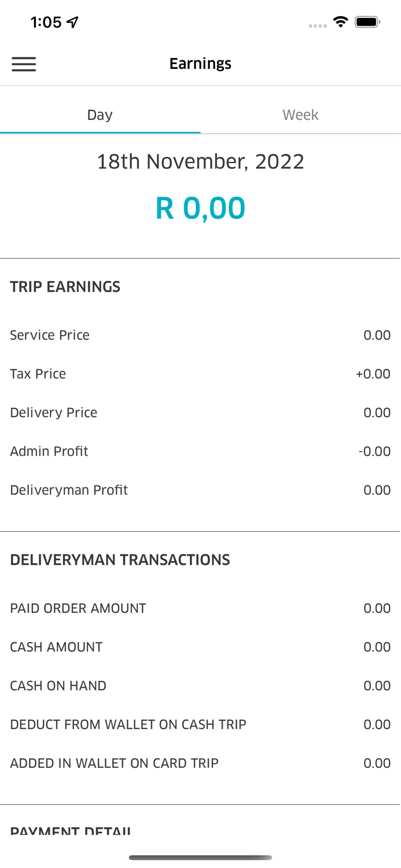
Task: Tap the battery indicator in the status bar
Action: (x=367, y=21)
